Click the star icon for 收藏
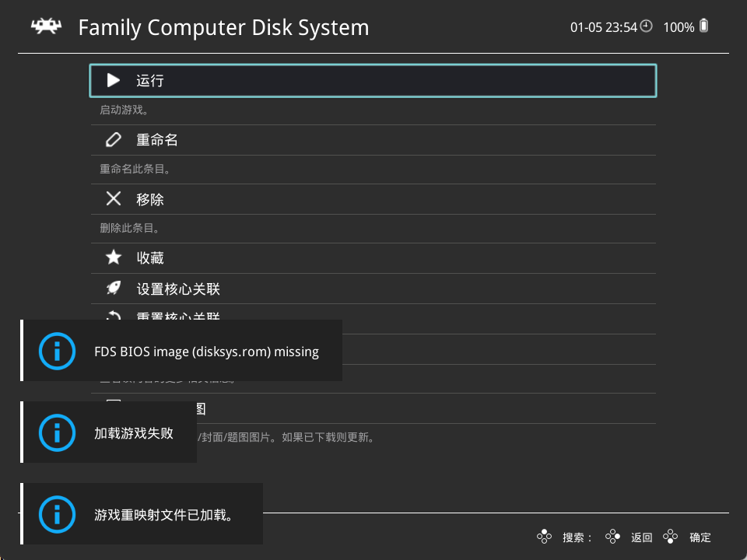The image size is (747, 560). point(114,257)
